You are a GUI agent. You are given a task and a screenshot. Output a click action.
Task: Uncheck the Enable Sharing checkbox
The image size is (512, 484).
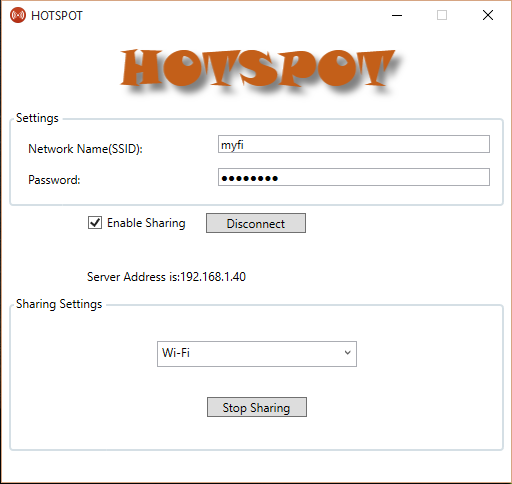pos(95,223)
